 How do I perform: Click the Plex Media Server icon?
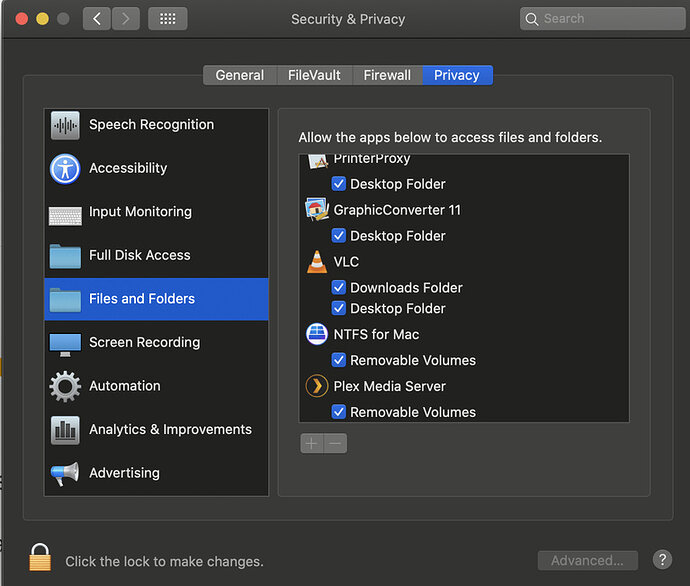[317, 386]
